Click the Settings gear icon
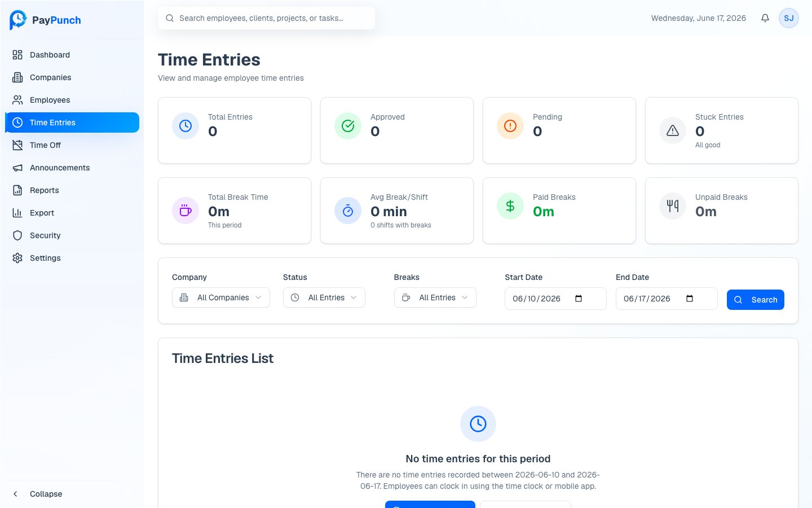Viewport: 812px width, 508px height. (x=17, y=258)
